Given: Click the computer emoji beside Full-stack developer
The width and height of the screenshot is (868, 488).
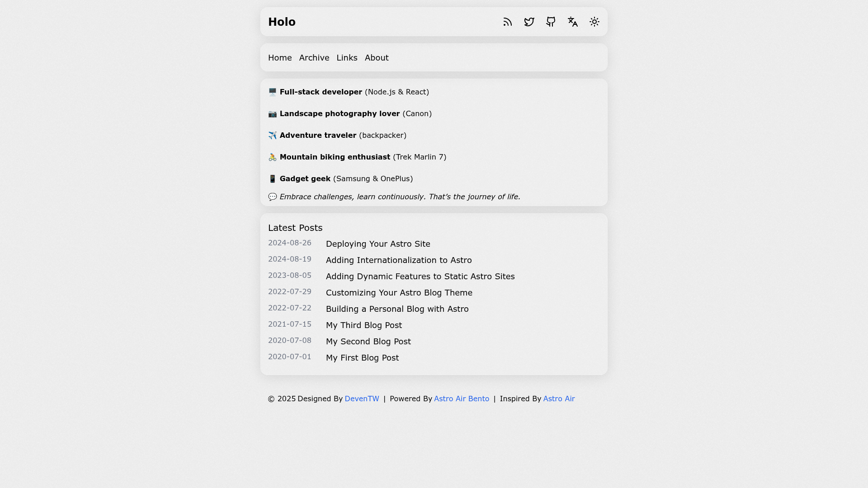Looking at the screenshot, I should [x=272, y=92].
